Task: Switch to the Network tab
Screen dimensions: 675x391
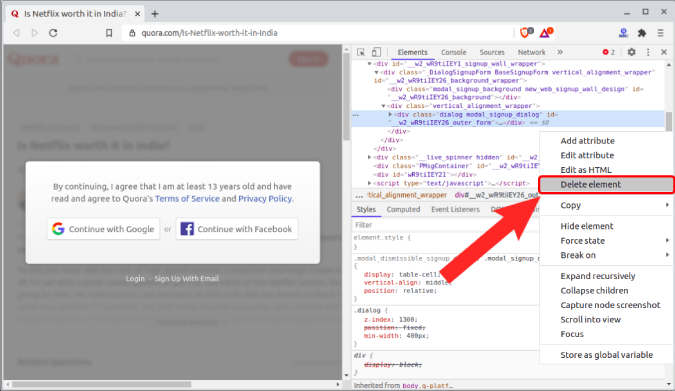Action: 531,52
